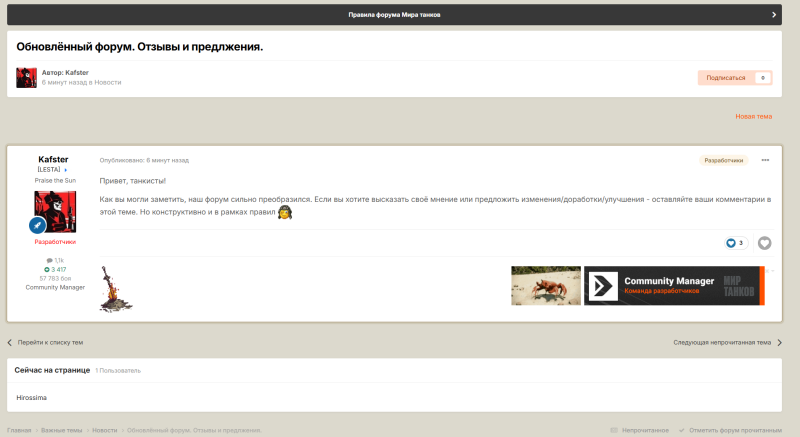
Task: Start a new topic with Новая тема
Action: [x=754, y=116]
